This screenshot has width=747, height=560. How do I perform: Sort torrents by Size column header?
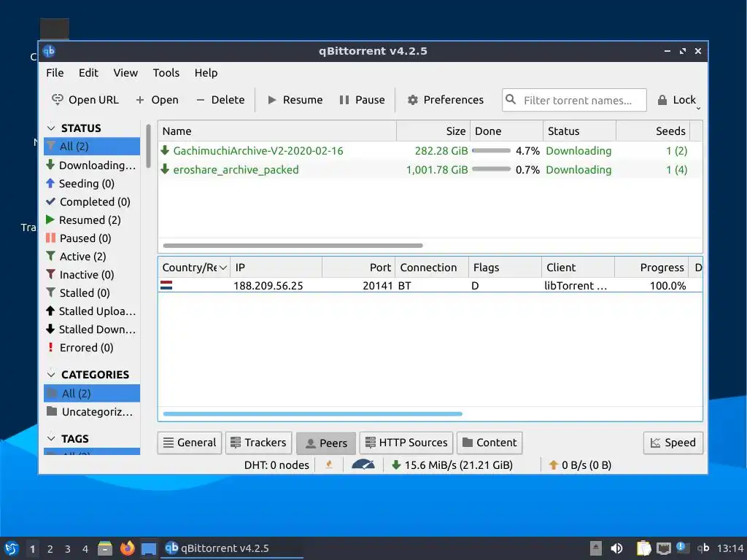click(433, 131)
